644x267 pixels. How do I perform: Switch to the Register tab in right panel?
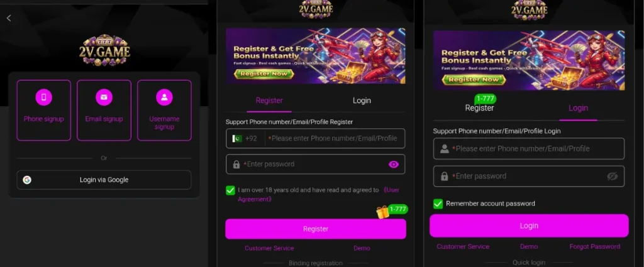pos(479,108)
